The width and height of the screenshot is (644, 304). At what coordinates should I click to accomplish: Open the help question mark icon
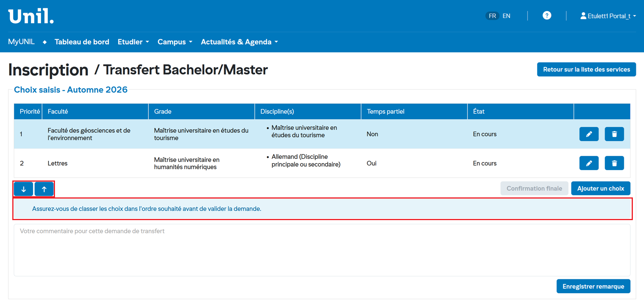(x=547, y=16)
